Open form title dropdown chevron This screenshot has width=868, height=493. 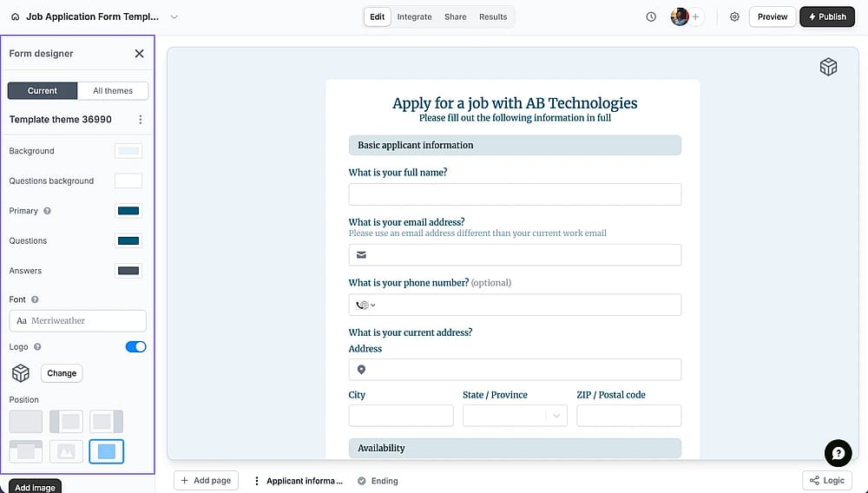pyautogui.click(x=174, y=16)
